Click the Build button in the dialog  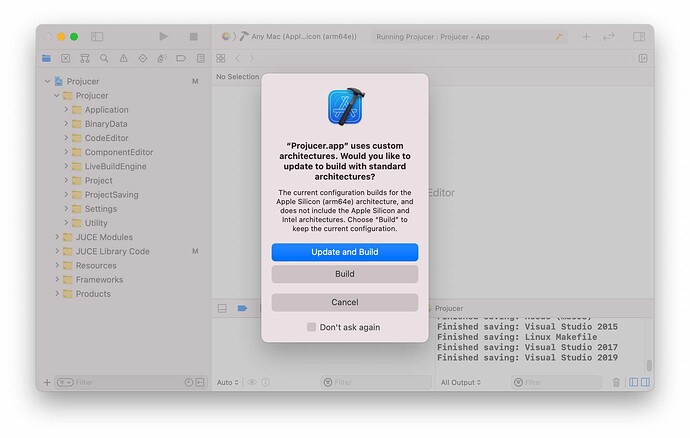[x=345, y=274]
